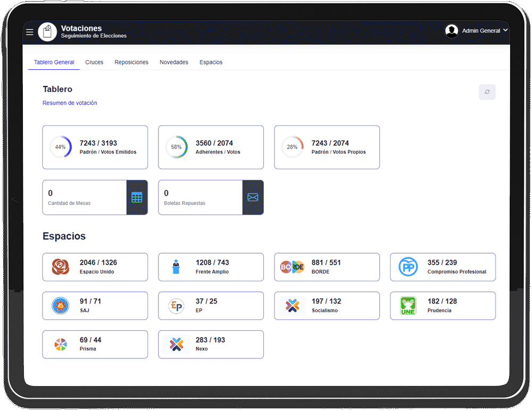The image size is (532, 410).
Task: Click the refresh button on Tablero
Action: (x=487, y=92)
